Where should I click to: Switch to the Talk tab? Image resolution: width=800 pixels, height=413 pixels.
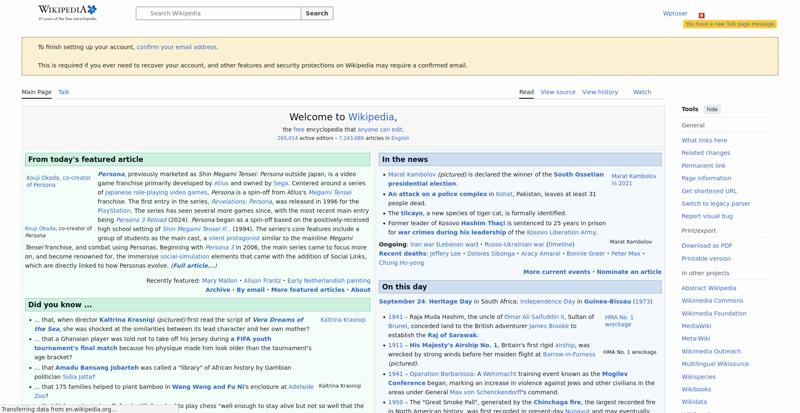64,92
